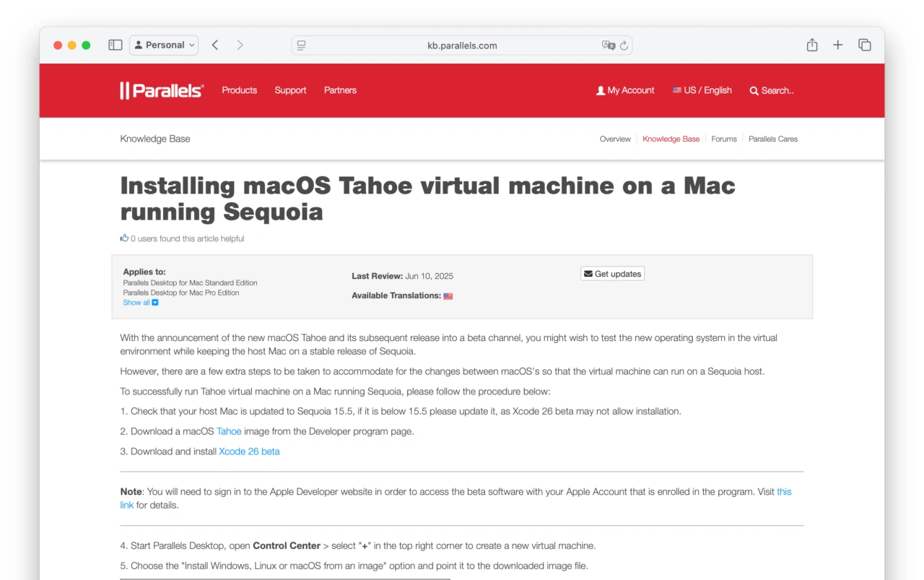Screen dimensions: 924x580
Task: Open the Products menu
Action: pos(239,90)
